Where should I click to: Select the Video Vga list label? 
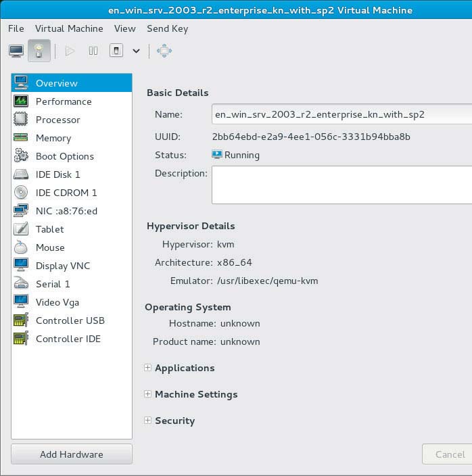pos(57,302)
